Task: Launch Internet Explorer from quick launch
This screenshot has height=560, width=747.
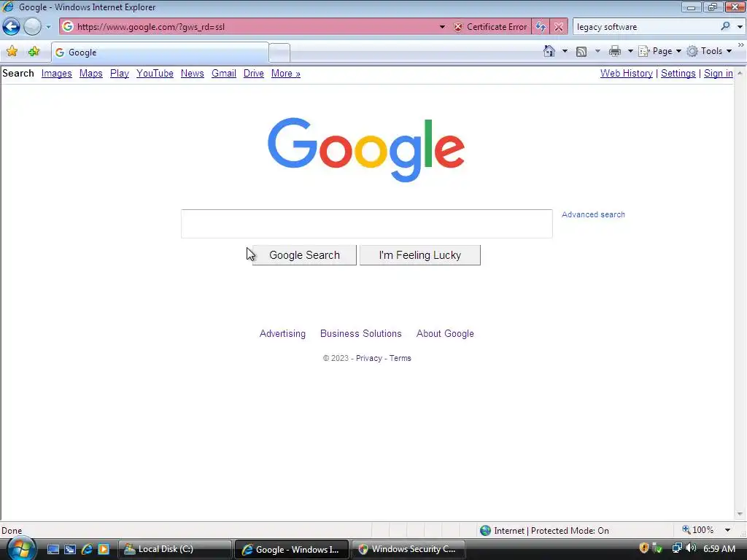Action: point(87,550)
